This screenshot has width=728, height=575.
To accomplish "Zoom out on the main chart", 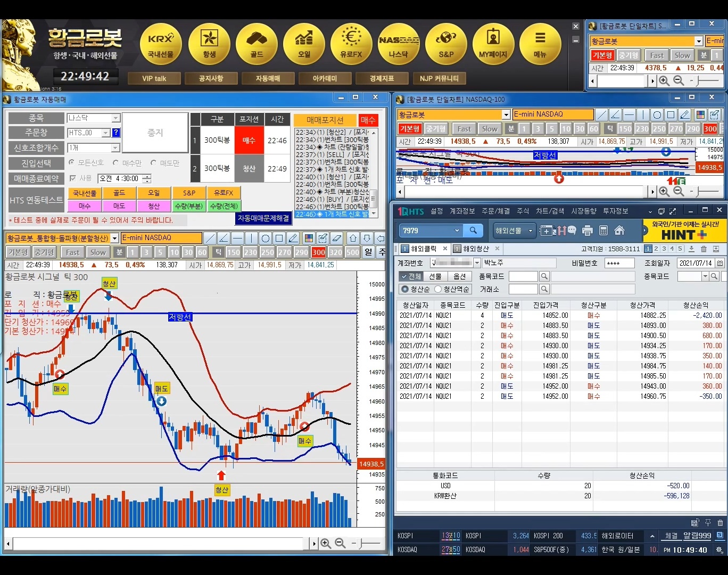I will click(x=340, y=544).
